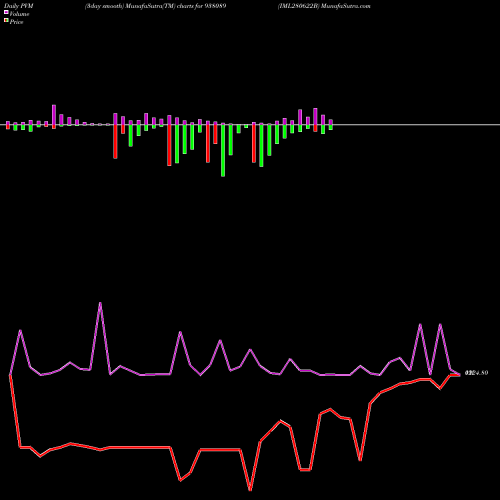Click the price value label ending in 4.50

point(477,373)
